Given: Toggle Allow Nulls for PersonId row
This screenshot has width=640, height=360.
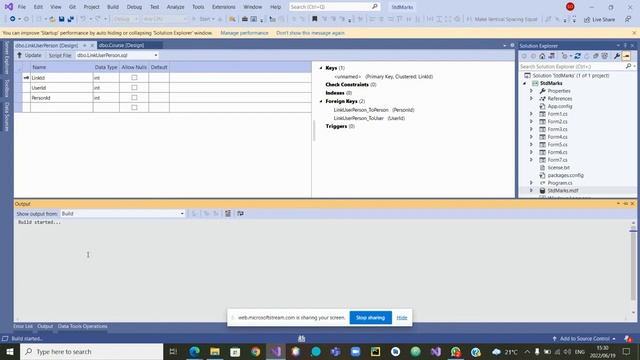Looking at the screenshot, I should (x=134, y=98).
